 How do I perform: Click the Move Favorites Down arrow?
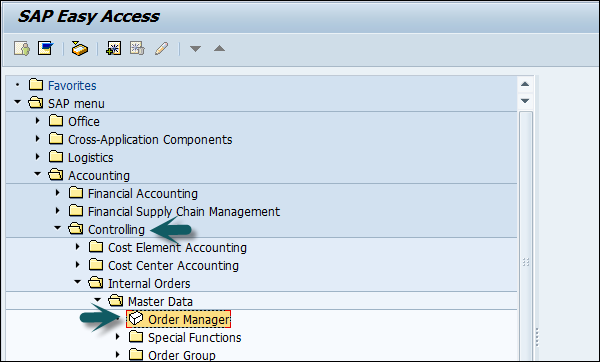(x=196, y=49)
